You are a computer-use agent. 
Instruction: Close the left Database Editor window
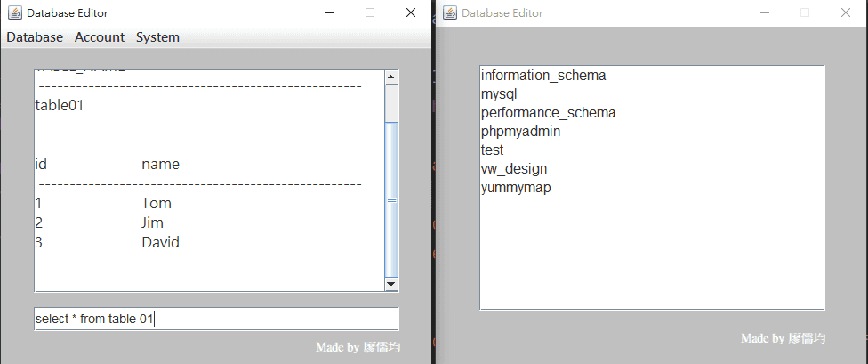(x=411, y=12)
